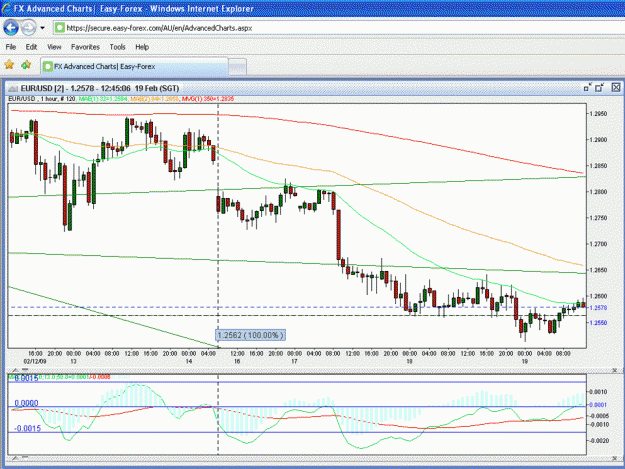Viewport: 625px width, 469px height.
Task: Click the Internet Explorer logo in the title bar
Action: 6,8
